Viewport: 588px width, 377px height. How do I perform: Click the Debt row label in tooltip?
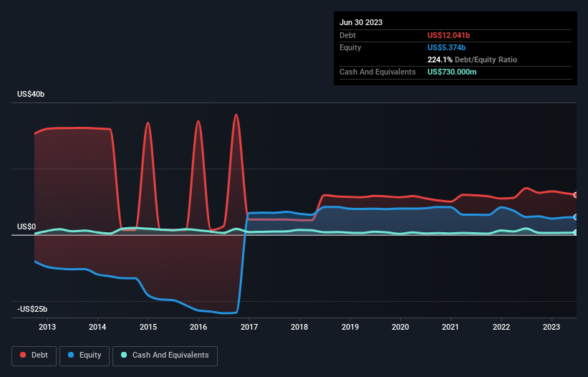(347, 35)
